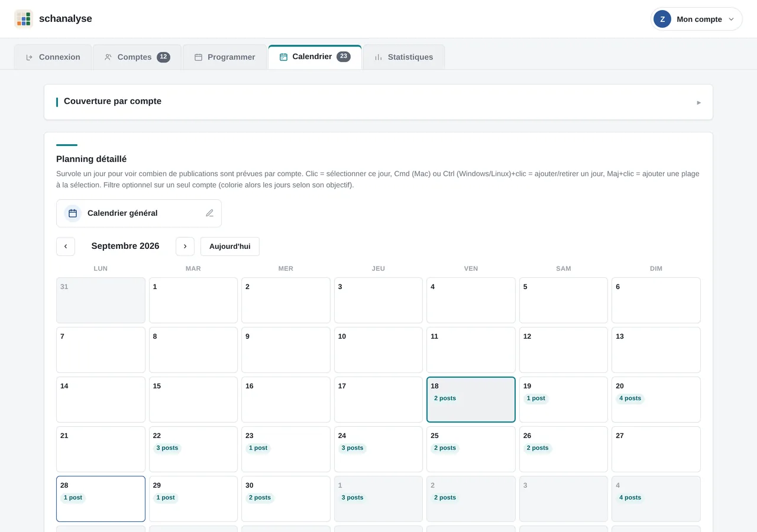
Task: Click the Z avatar icon
Action: [662, 19]
